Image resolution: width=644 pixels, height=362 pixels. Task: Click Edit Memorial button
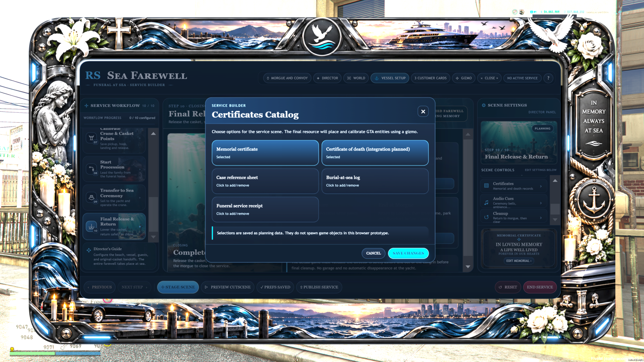[518, 261]
